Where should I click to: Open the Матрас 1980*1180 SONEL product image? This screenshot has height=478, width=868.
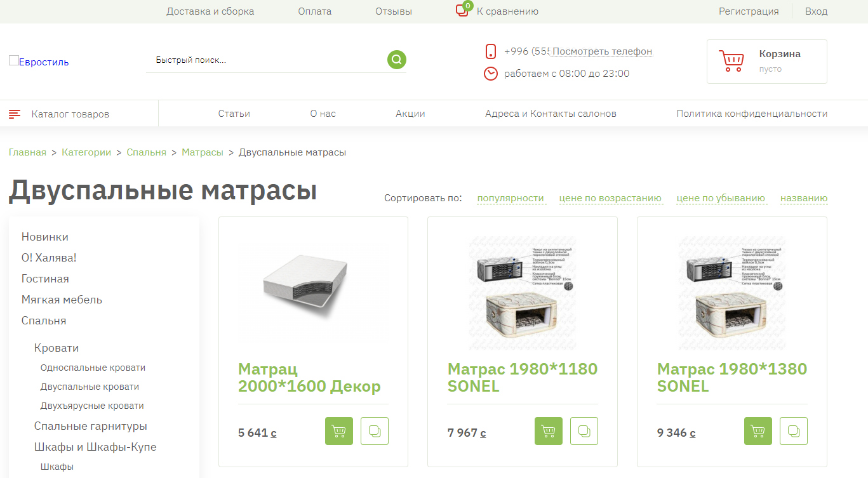click(523, 293)
